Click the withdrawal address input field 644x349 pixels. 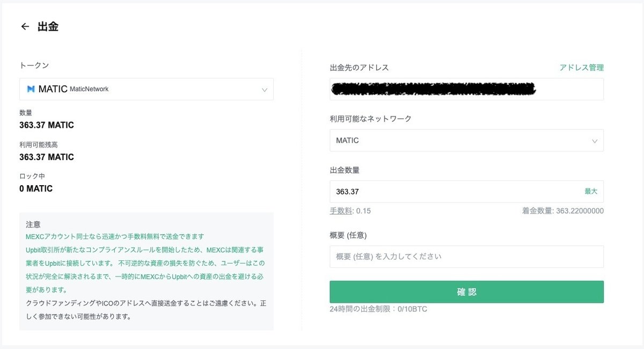coord(466,89)
